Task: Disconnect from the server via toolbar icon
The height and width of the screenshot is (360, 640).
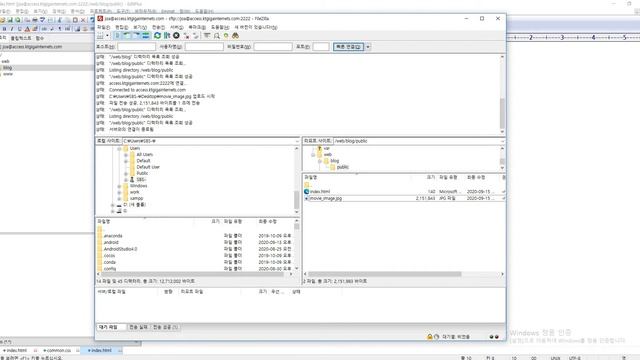Action: (x=186, y=36)
